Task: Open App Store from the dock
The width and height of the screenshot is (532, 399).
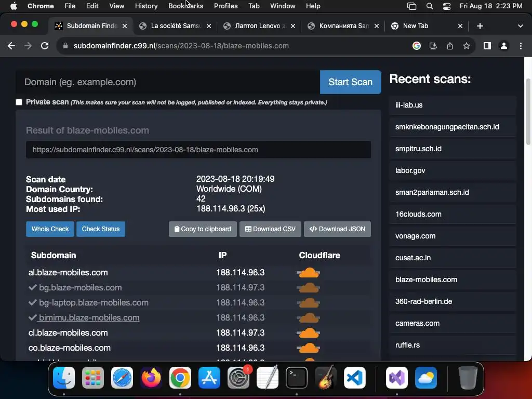Action: [x=209, y=378]
